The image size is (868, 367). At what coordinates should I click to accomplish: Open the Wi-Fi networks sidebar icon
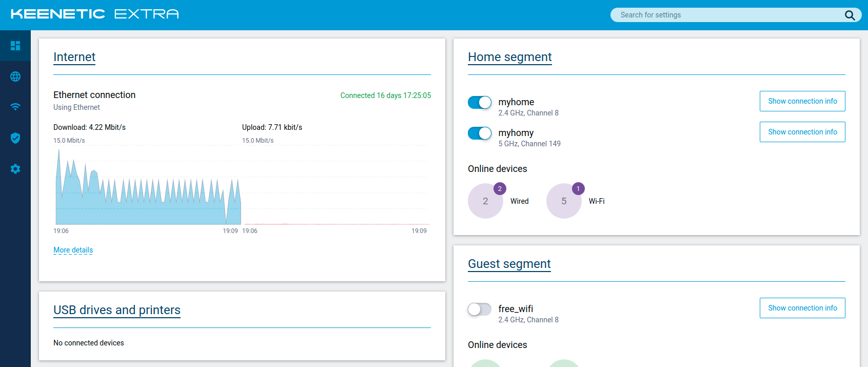pyautogui.click(x=15, y=107)
